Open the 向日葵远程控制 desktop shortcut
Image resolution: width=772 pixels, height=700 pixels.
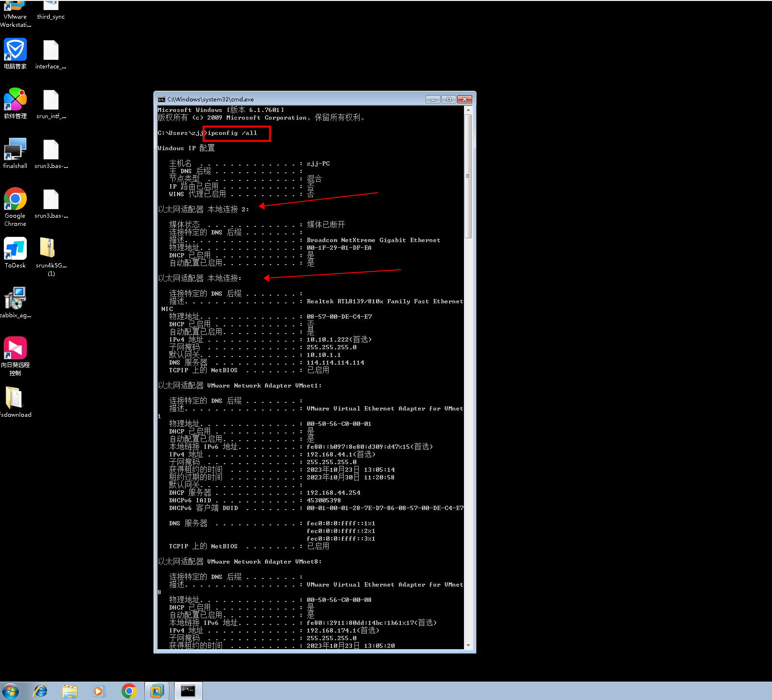(15, 348)
